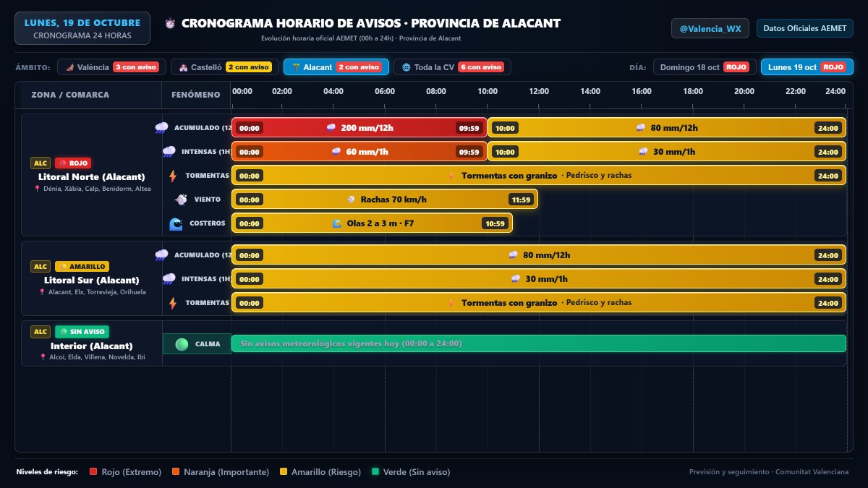The image size is (868, 488).
Task: Click the rain icon beside Litoral Norte ACUMULADO
Action: tap(161, 128)
